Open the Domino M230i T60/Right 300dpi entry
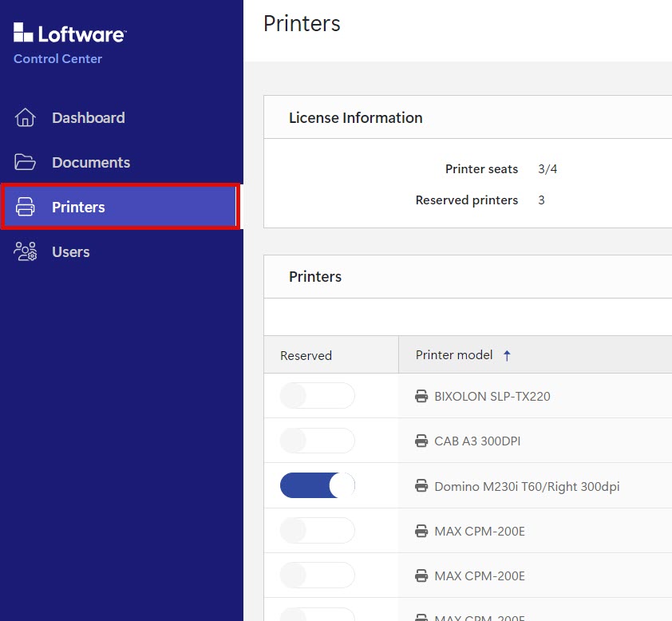 527,486
